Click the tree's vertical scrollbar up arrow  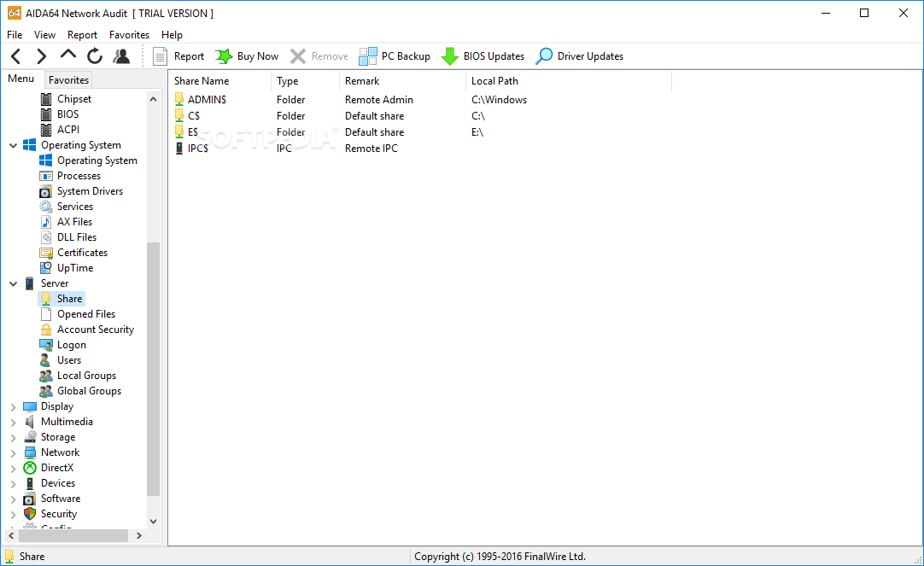(x=153, y=99)
